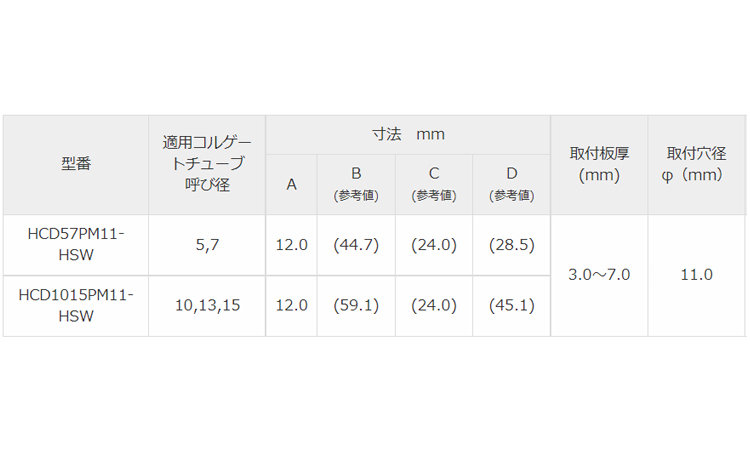Viewport: 750px width, 450px height.
Task: Click the 型番 column header cell
Action: coord(75,164)
